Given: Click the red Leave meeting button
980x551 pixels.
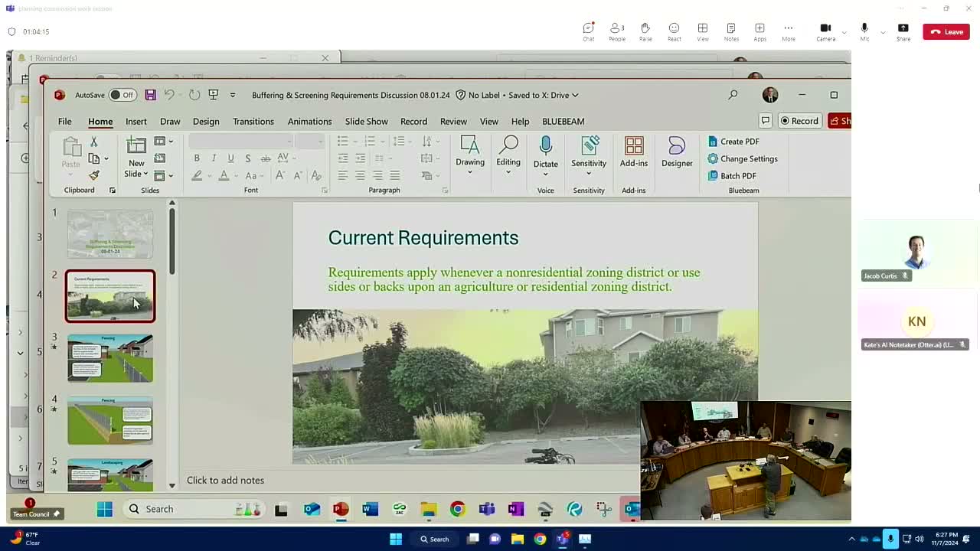Looking at the screenshot, I should pyautogui.click(x=946, y=31).
